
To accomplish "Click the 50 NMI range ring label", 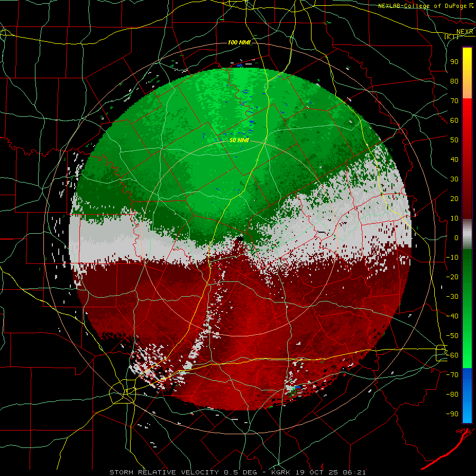I will click(239, 140).
